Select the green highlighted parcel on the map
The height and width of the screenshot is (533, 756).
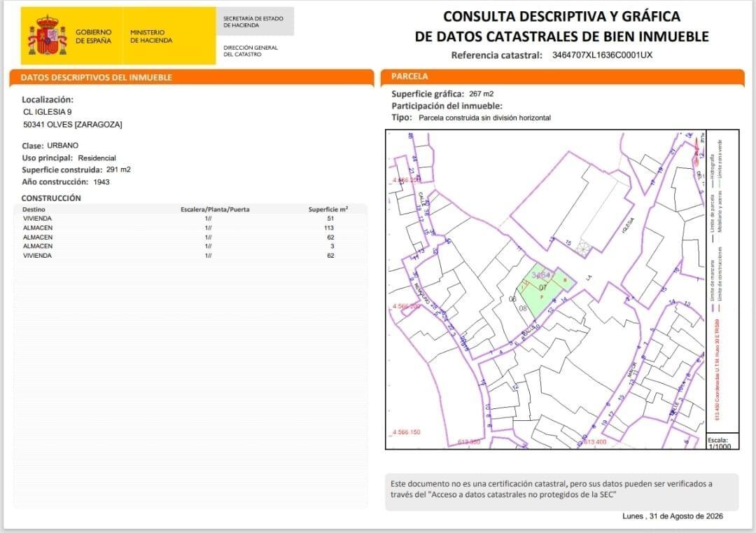pos(545,290)
